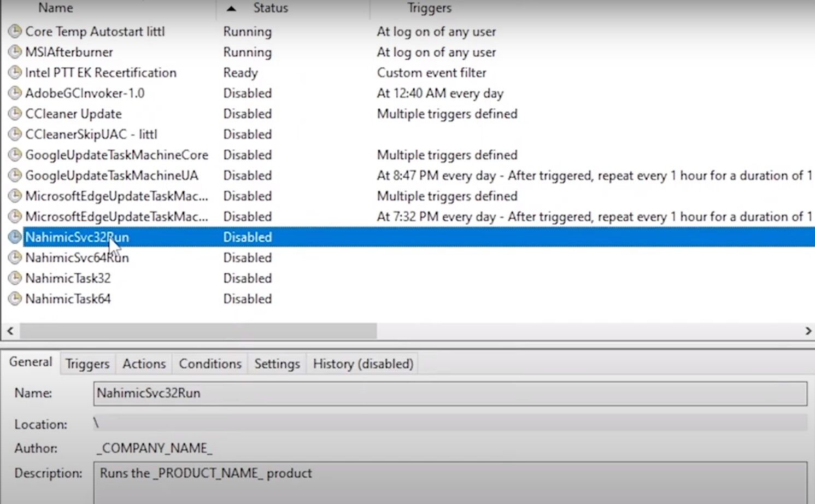Click the NahimicTask32 task icon

point(15,278)
